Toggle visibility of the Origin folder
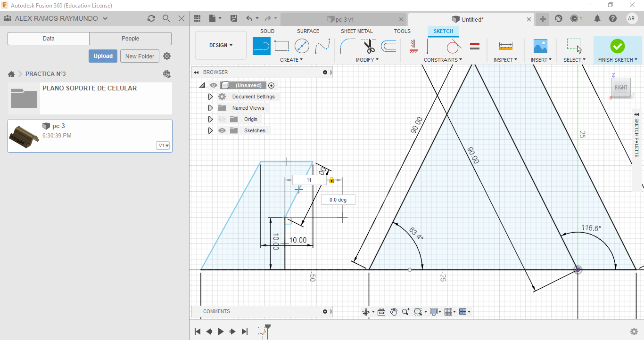 pos(222,119)
